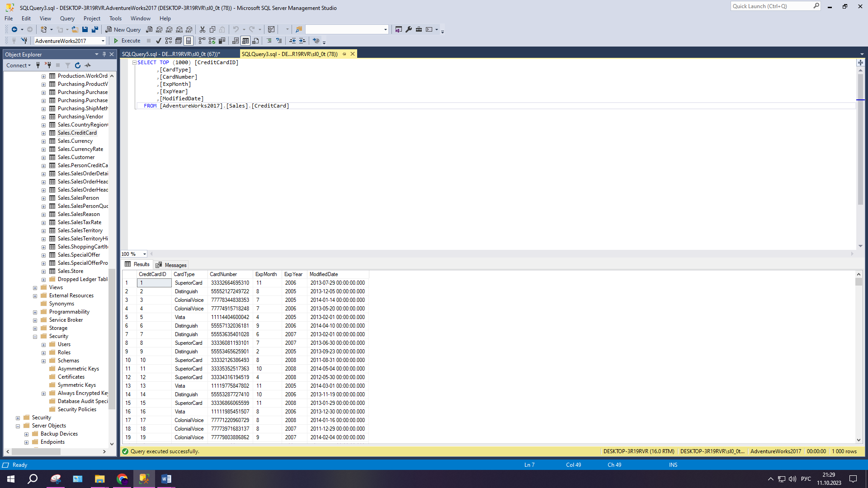Open the Project menu
Screen dimensions: 868x488
92,19
